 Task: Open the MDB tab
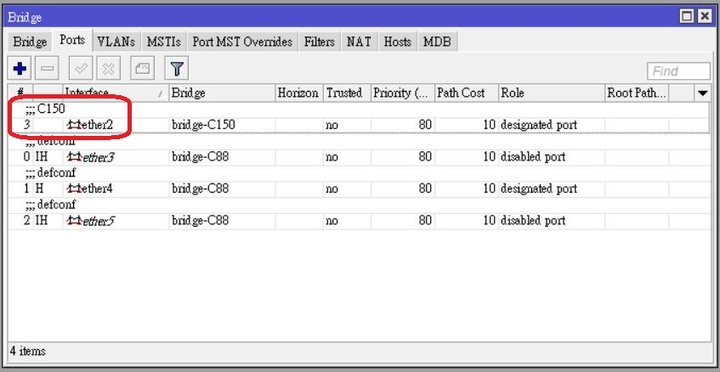[437, 42]
